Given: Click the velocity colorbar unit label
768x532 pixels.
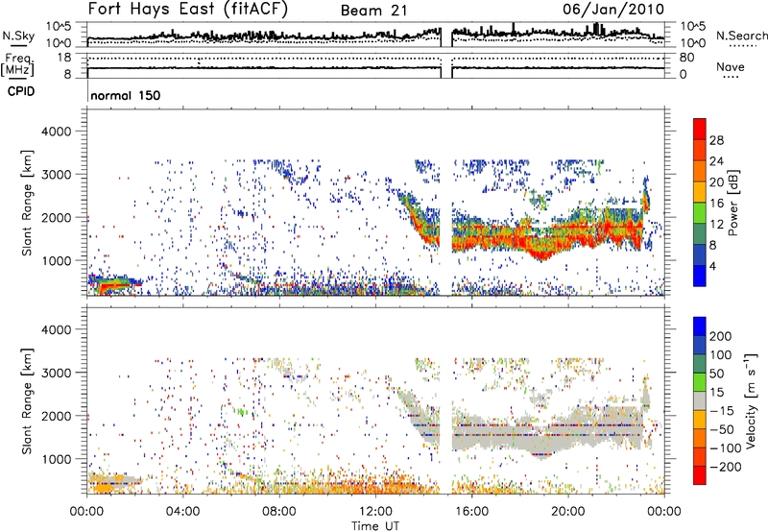Looking at the screenshot, I should pos(750,400).
